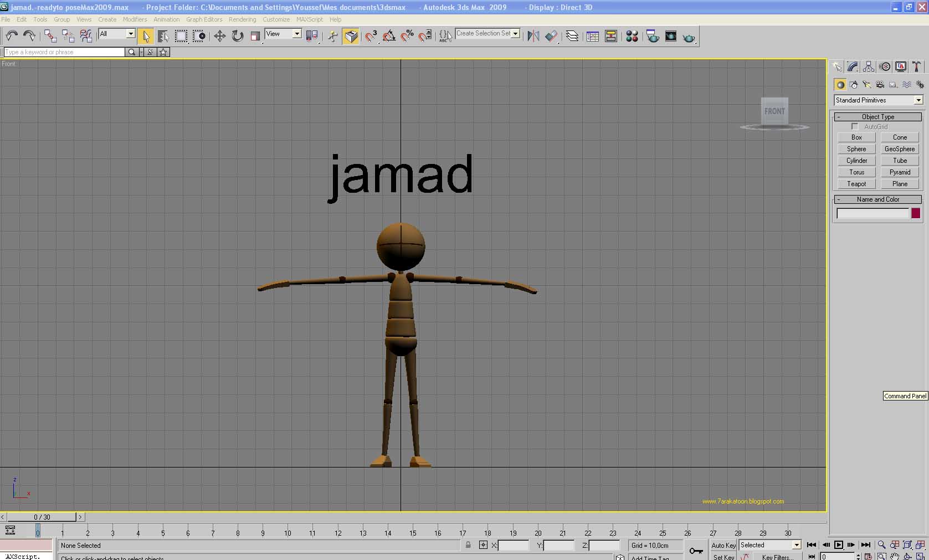This screenshot has width=929, height=560.
Task: Activate the Unlink Selection tool
Action: 68,36
